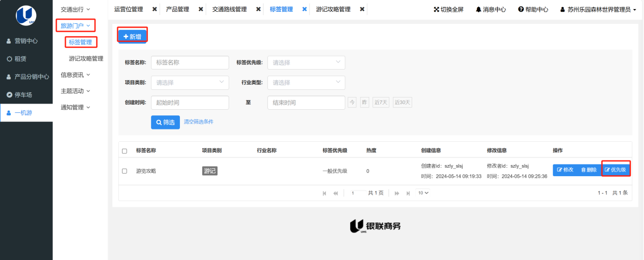The height and width of the screenshot is (260, 644).
Task: Close the 运营位管理 tab with its X
Action: (155, 9)
